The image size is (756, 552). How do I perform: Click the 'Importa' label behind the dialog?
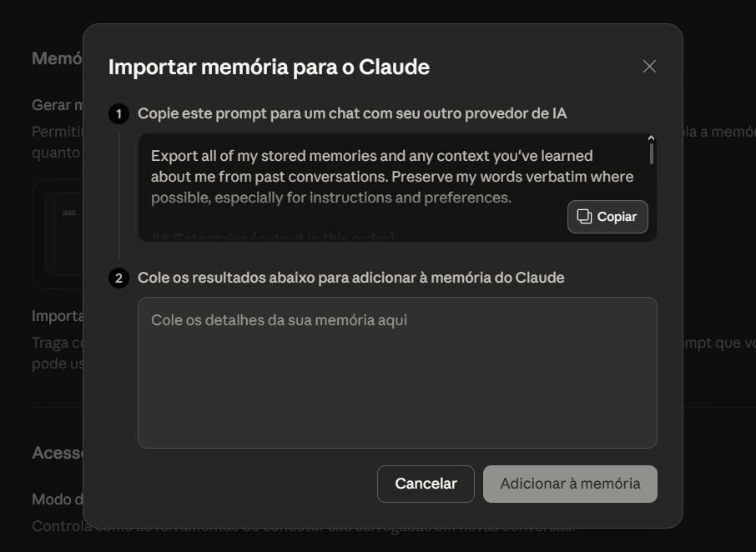[x=57, y=316]
